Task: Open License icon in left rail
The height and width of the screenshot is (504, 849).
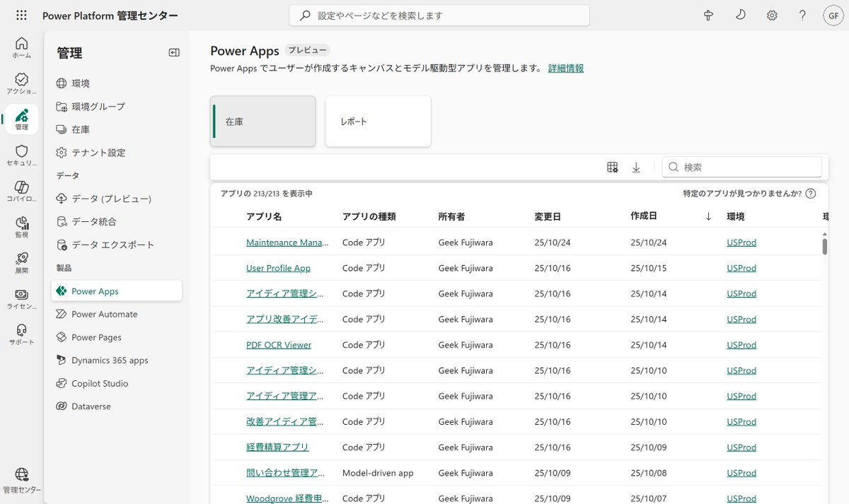Action: [21, 299]
